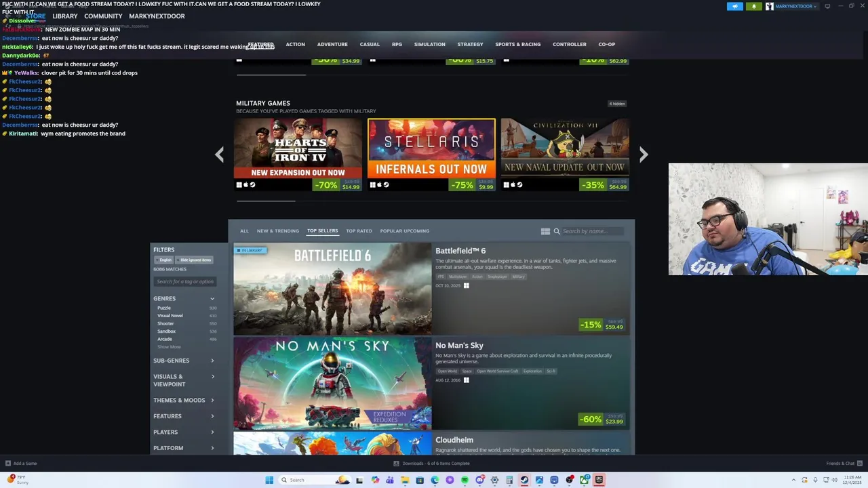Go to the ADVENTURE category tab
The image size is (868, 488).
click(332, 44)
